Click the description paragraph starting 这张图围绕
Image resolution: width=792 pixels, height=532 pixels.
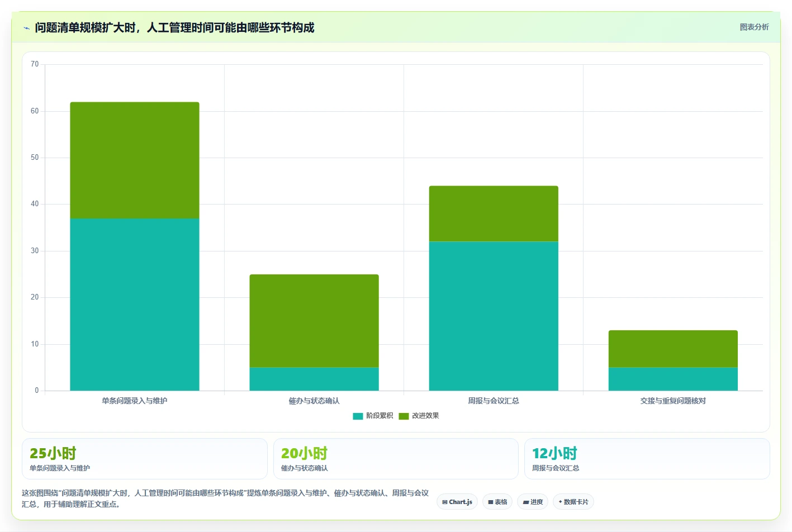pos(225,498)
